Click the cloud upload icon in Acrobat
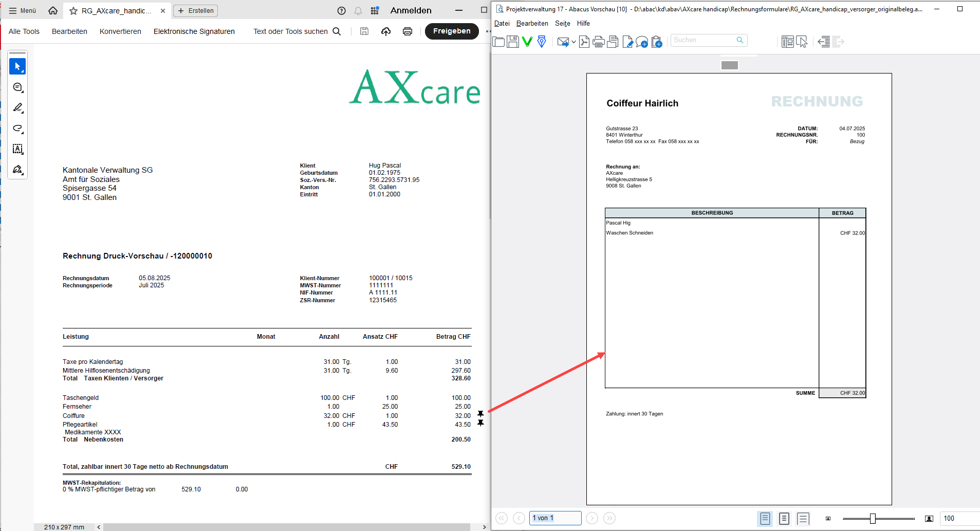This screenshot has width=980, height=531. pos(386,31)
